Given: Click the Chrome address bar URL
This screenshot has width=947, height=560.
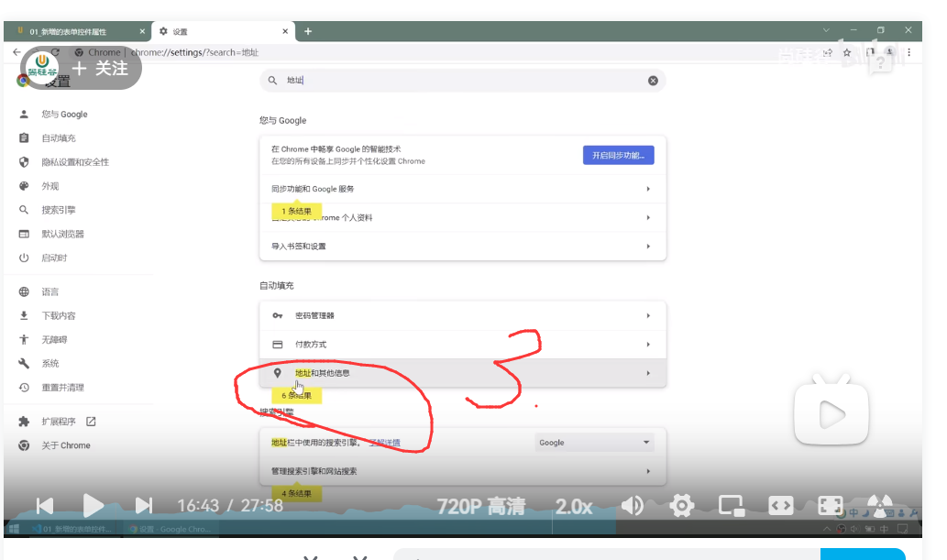Looking at the screenshot, I should (194, 52).
